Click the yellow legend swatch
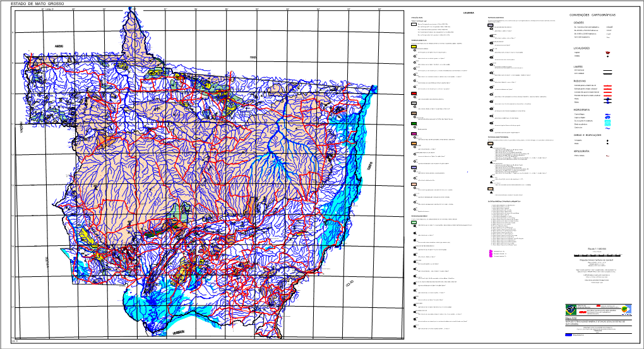Viewport: 644px width, 349px height. (413, 48)
